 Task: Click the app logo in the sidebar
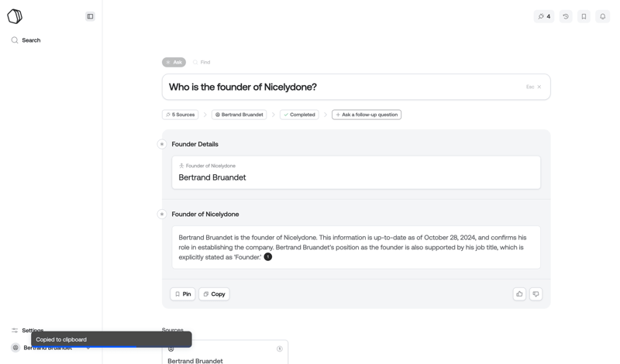coord(15,16)
